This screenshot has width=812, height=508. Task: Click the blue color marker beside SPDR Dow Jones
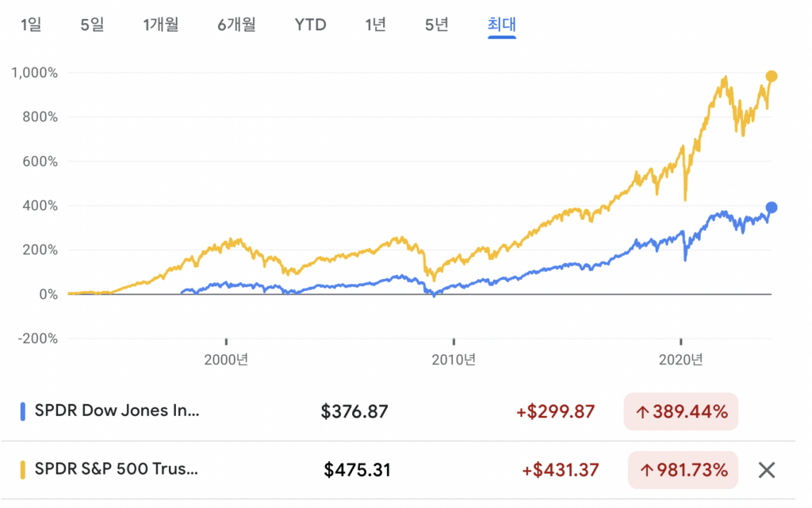23,411
